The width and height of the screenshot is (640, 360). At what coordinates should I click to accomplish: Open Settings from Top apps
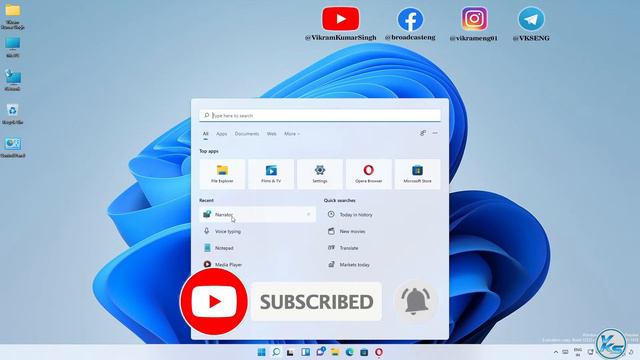[x=320, y=174]
